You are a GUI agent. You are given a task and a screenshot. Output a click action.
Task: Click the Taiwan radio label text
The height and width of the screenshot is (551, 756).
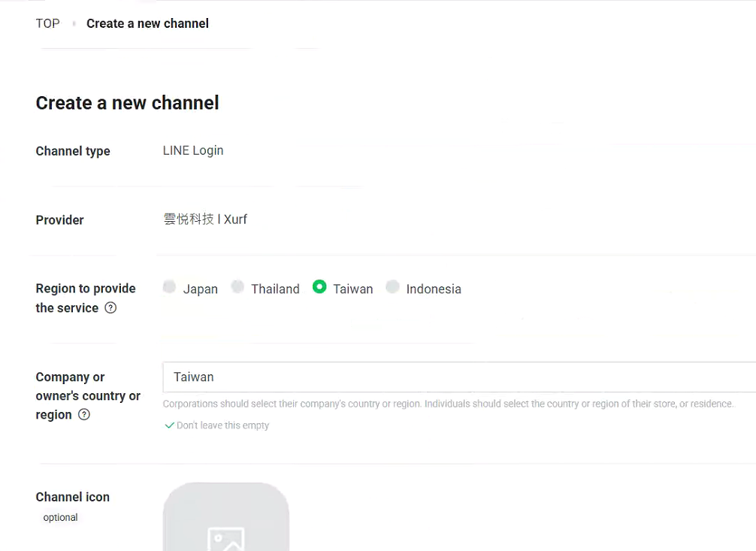353,289
